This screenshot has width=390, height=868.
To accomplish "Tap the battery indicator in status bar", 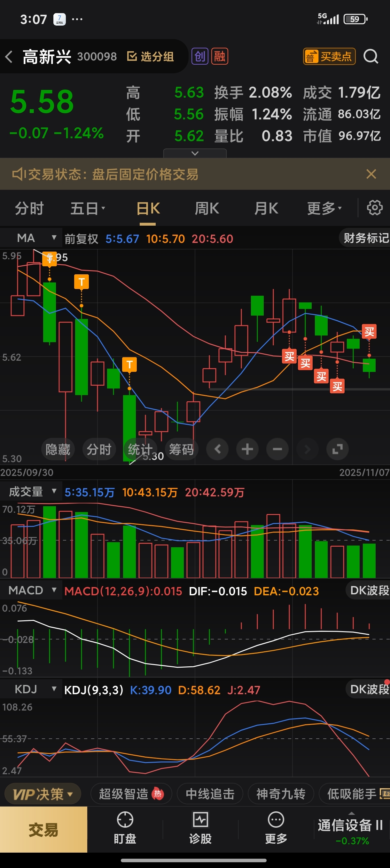I will point(355,19).
